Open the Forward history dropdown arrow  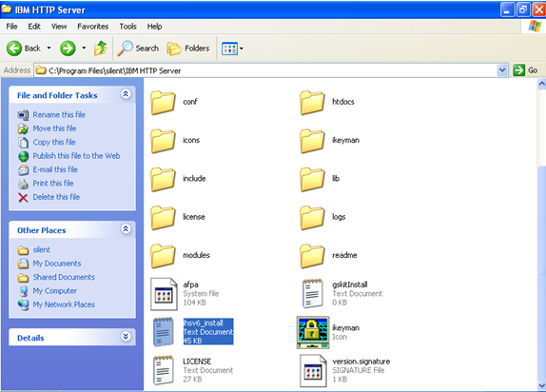pyautogui.click(x=84, y=49)
